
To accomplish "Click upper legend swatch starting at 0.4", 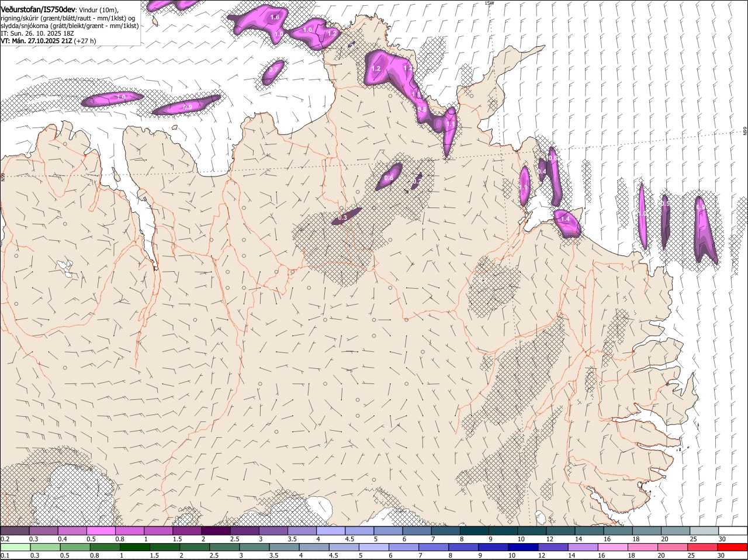I will tap(72, 531).
